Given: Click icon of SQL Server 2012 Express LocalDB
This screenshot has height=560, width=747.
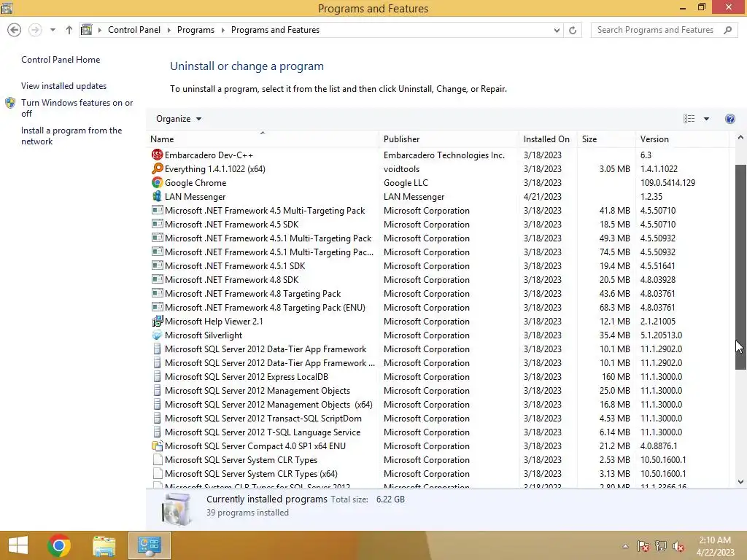Looking at the screenshot, I should (x=158, y=377).
